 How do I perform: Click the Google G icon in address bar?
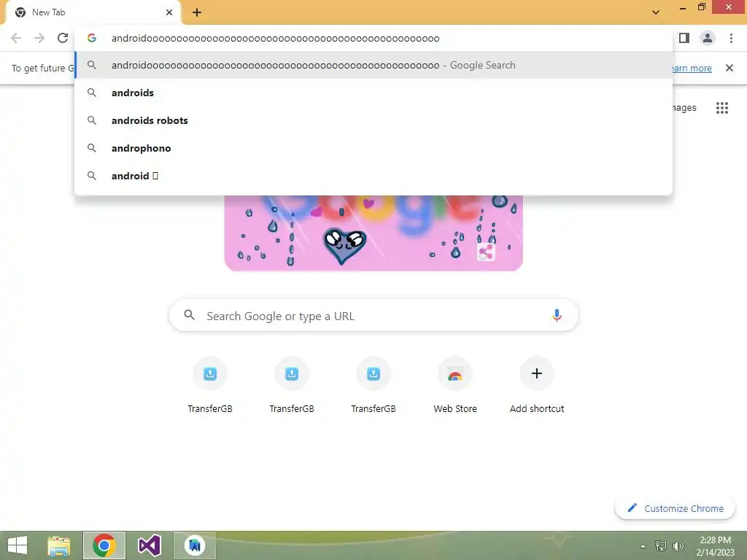point(92,38)
